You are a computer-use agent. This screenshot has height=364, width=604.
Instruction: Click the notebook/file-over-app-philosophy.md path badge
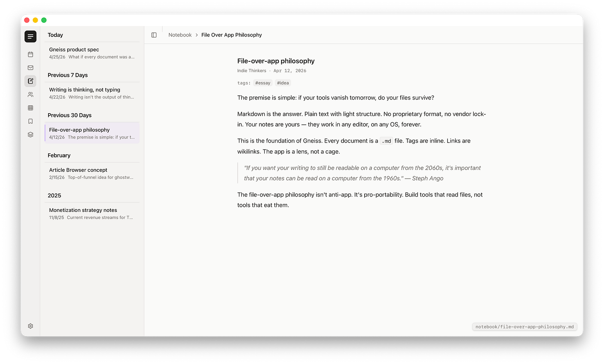525,327
